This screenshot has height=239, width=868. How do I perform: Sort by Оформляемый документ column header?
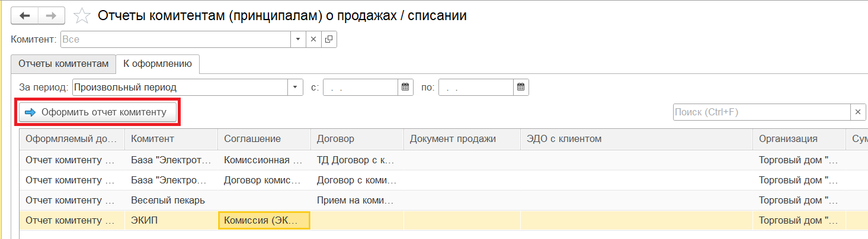(x=72, y=138)
